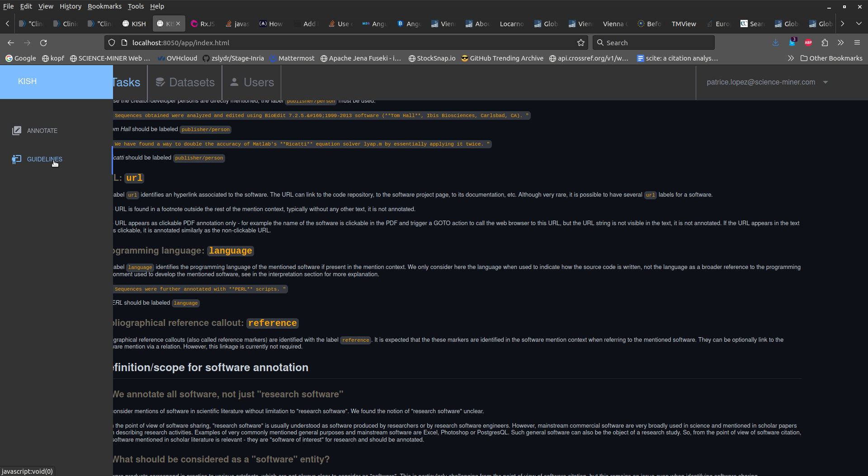This screenshot has height=476, width=868.
Task: Click the Matlab Ricatti example sentence
Action: [x=302, y=144]
